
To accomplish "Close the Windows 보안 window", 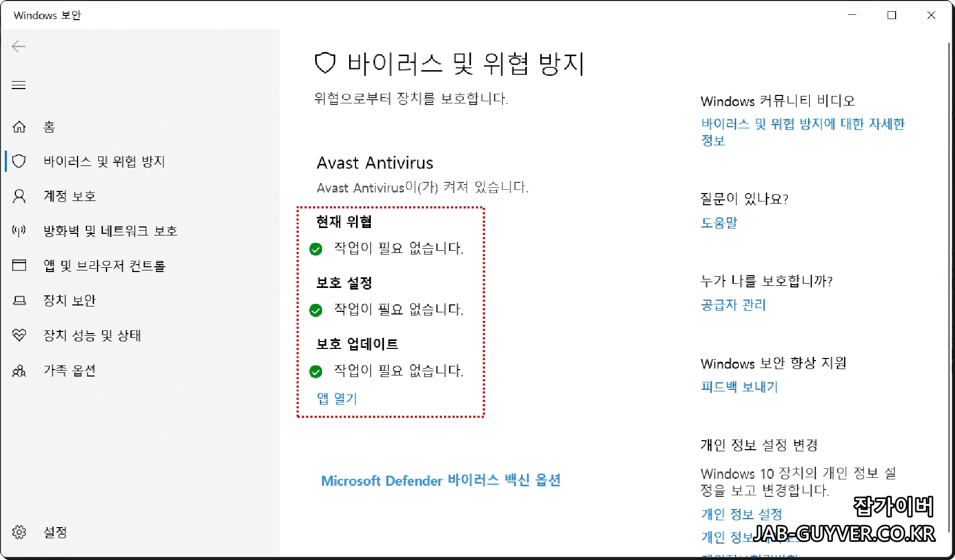I will [931, 15].
